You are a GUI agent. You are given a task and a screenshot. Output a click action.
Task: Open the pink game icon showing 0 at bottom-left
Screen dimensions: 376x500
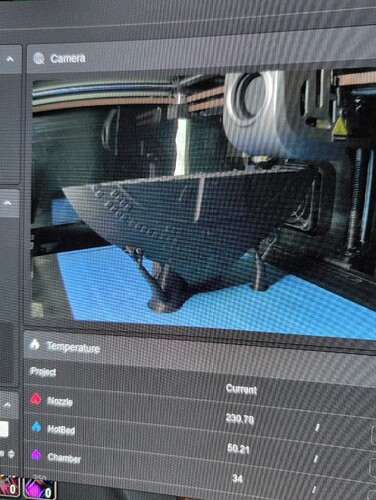click(x=9, y=488)
